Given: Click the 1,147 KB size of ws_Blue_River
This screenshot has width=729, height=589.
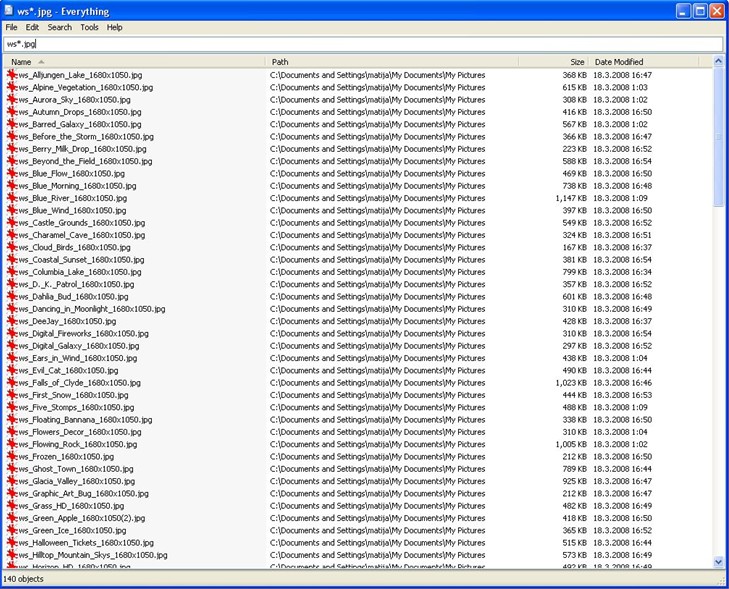Looking at the screenshot, I should (x=571, y=198).
